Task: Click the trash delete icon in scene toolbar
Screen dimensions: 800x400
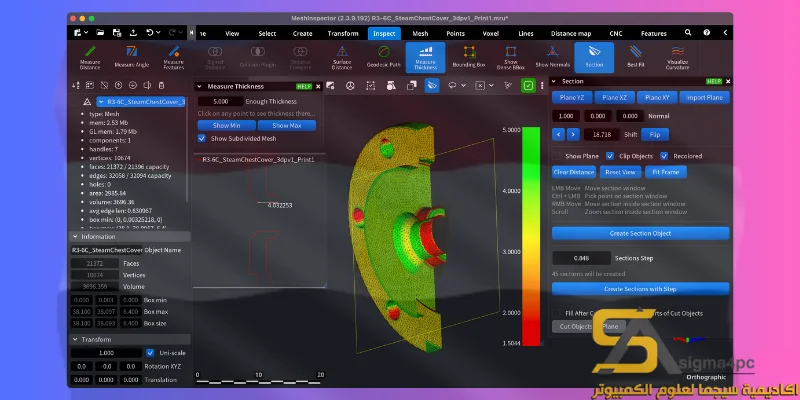Action: pyautogui.click(x=161, y=86)
